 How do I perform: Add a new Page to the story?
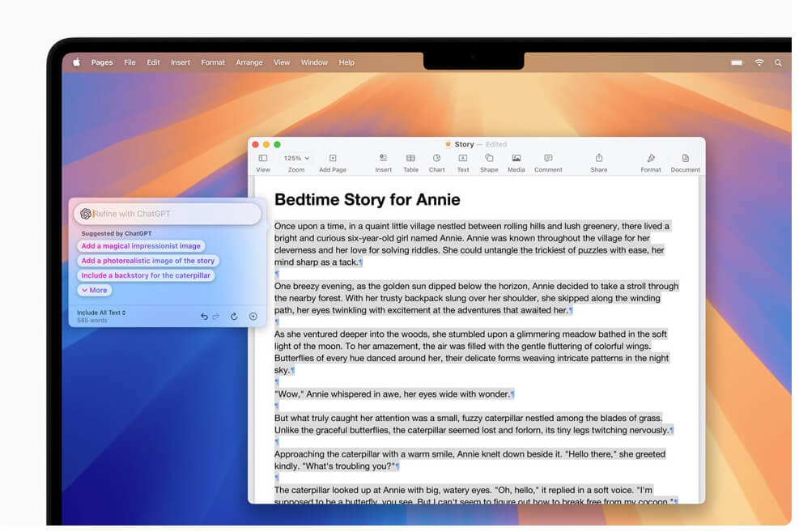(x=332, y=160)
